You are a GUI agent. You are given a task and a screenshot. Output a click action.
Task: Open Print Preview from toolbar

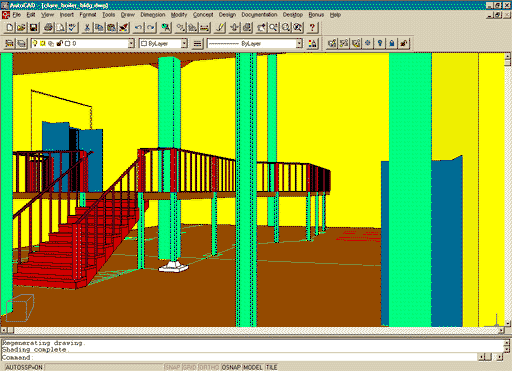61,27
